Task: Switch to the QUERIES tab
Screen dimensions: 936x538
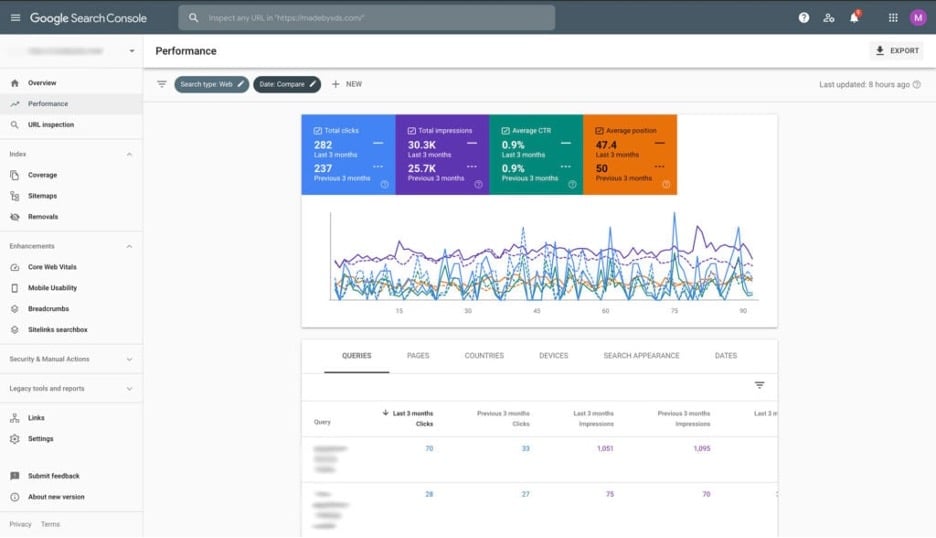Action: pyautogui.click(x=356, y=356)
